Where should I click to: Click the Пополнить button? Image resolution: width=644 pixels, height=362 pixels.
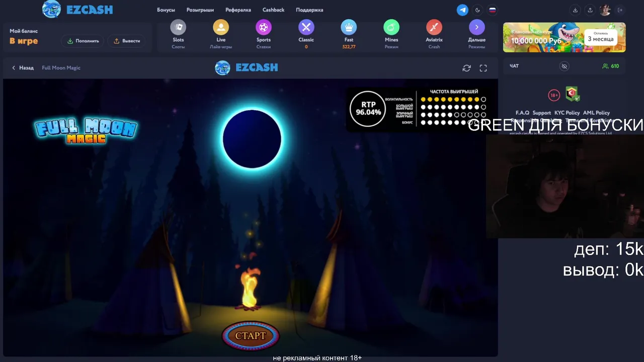pyautogui.click(x=84, y=41)
